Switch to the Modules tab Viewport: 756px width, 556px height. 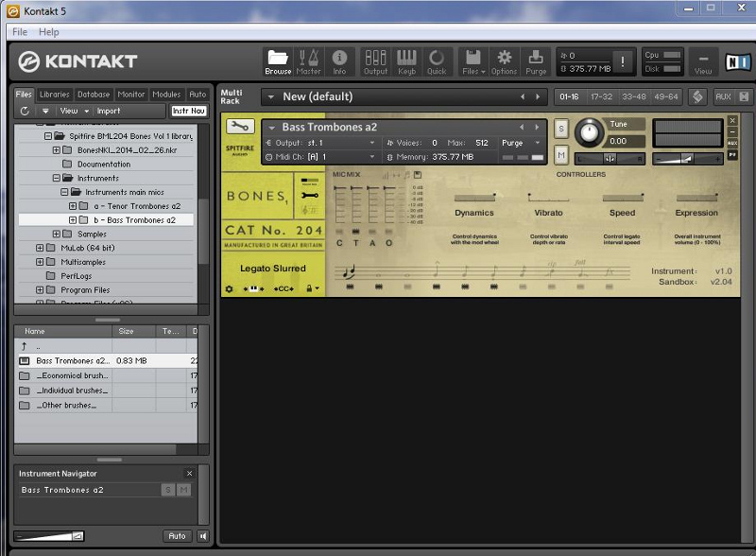[166, 95]
